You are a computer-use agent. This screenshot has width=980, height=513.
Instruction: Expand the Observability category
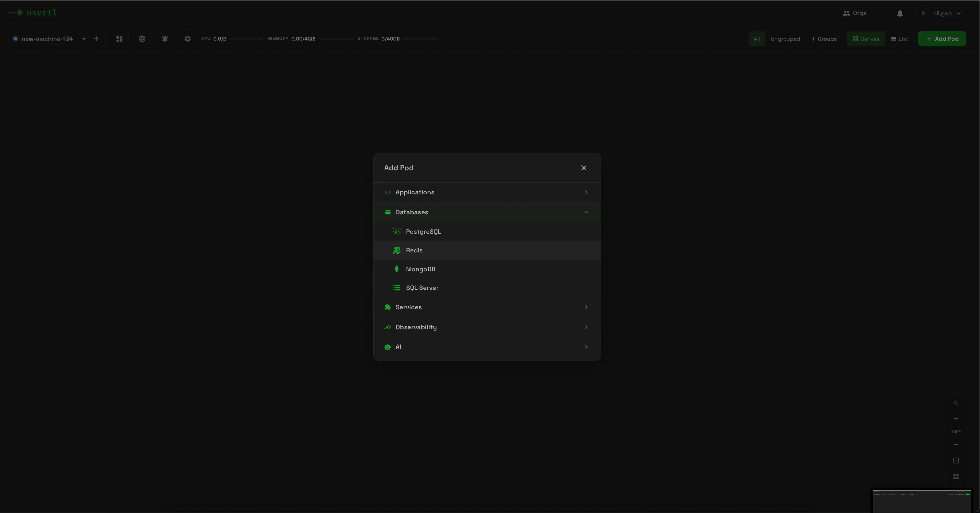(487, 327)
